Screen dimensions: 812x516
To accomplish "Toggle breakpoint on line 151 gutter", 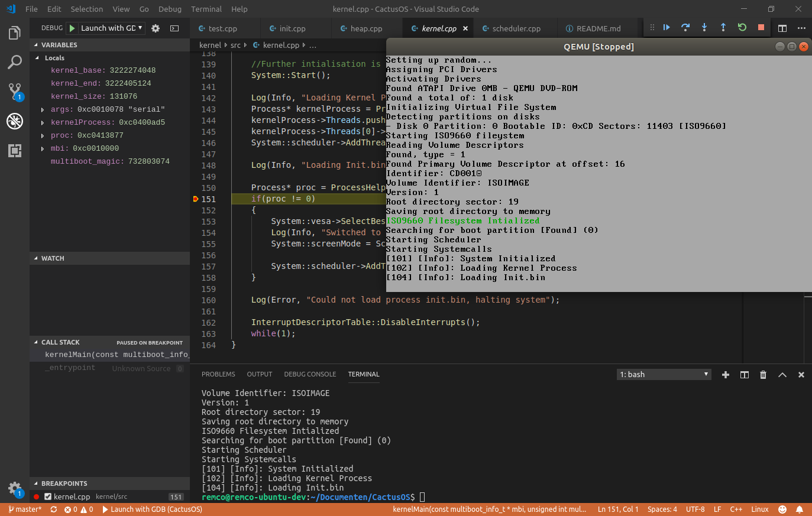I will (x=196, y=199).
